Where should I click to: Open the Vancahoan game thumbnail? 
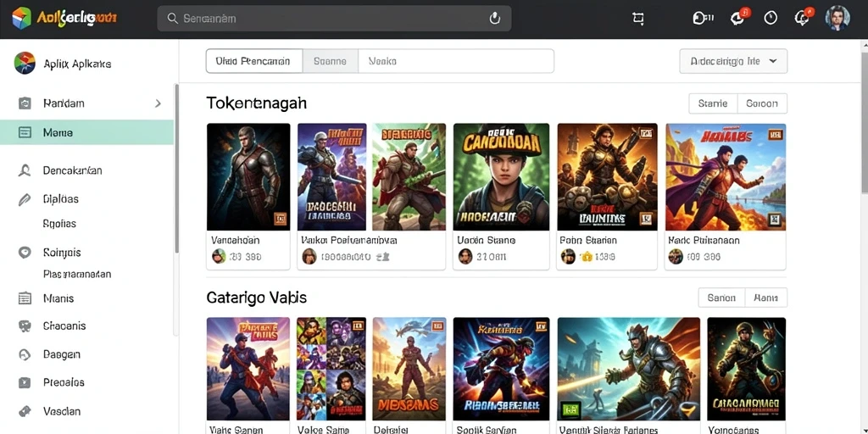pos(248,177)
